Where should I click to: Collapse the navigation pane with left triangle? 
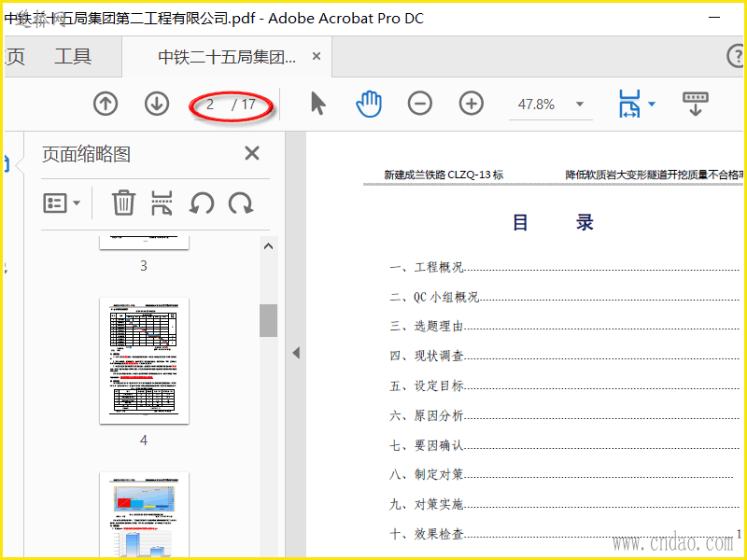coord(296,353)
